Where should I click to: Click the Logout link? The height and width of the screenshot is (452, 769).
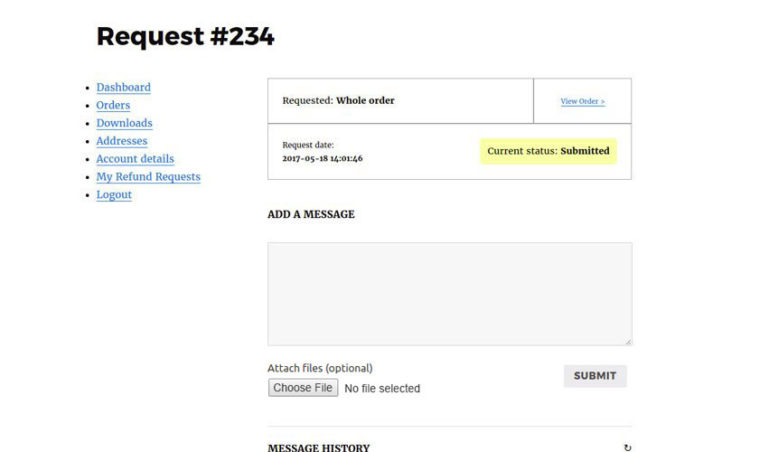[114, 195]
